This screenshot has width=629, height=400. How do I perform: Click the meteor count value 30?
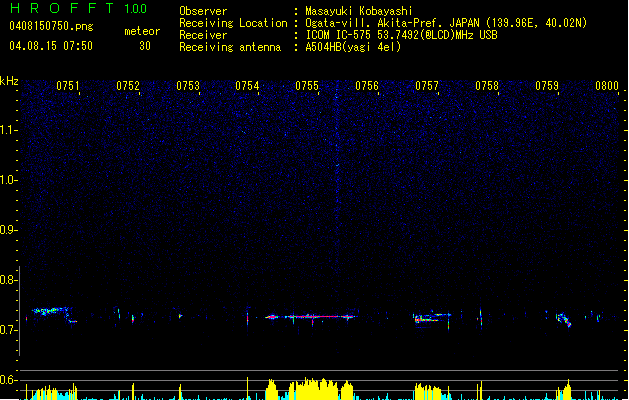point(145,46)
